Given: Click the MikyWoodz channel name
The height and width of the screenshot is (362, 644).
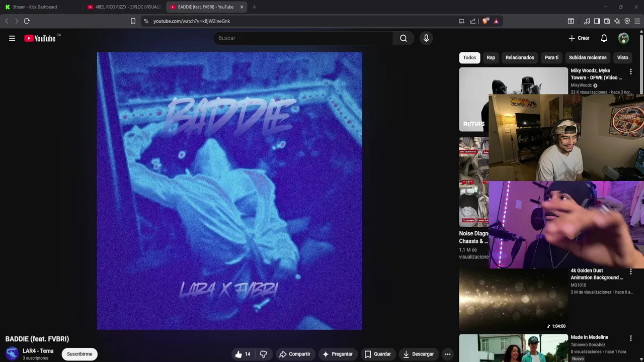Looking at the screenshot, I should pyautogui.click(x=581, y=85).
